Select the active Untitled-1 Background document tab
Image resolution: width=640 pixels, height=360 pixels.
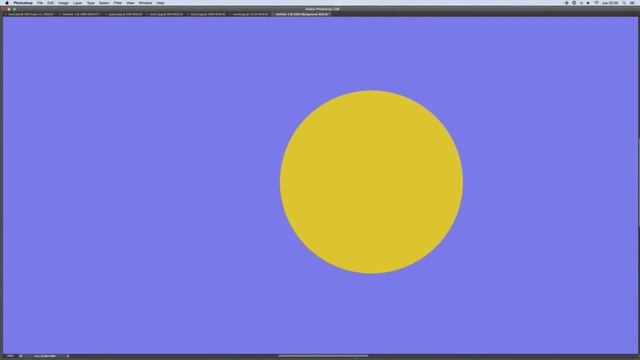point(302,14)
